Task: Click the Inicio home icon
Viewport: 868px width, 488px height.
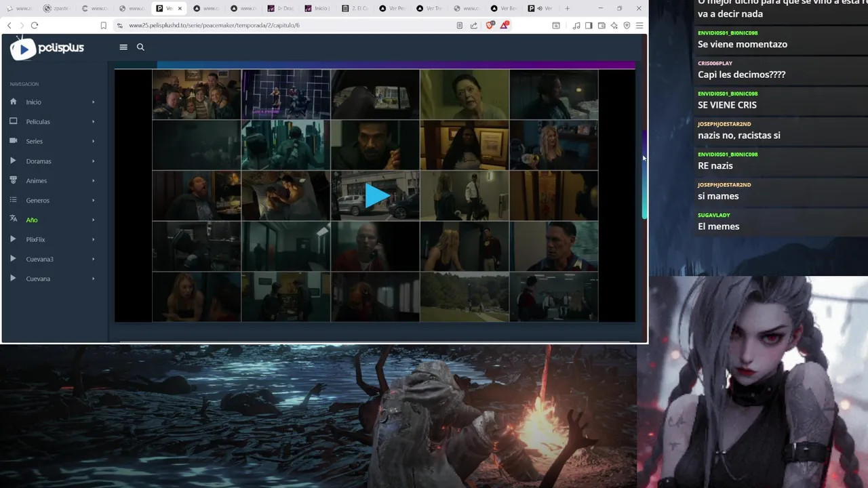Action: pos(13,102)
